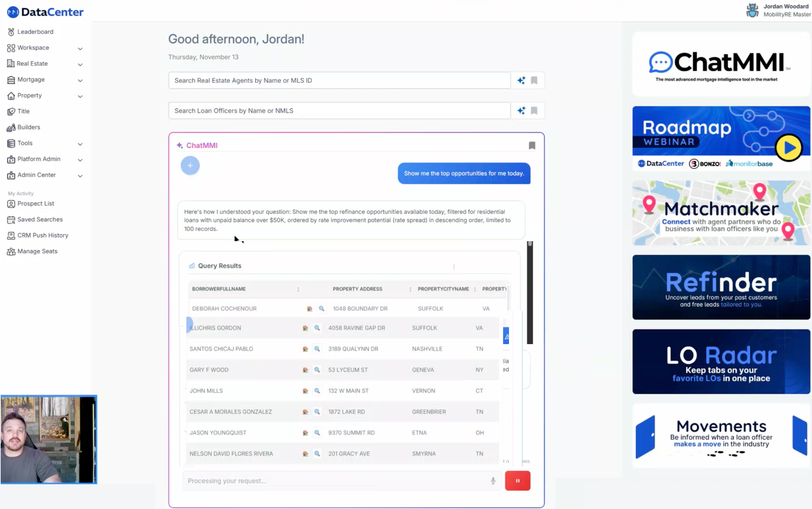Image resolution: width=812 pixels, height=509 pixels.
Task: Click the house icon for Gary F Wood
Action: click(x=305, y=370)
